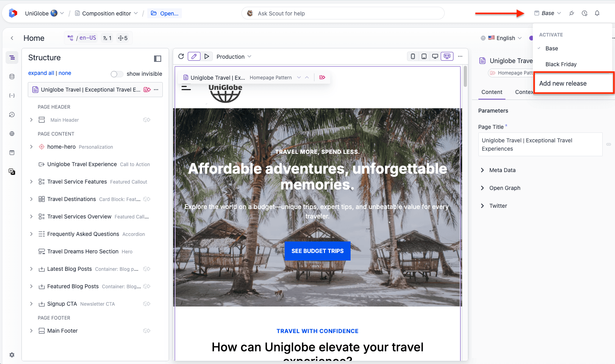The image size is (615, 364).
Task: Open the clock icon next to notifications
Action: point(584,13)
